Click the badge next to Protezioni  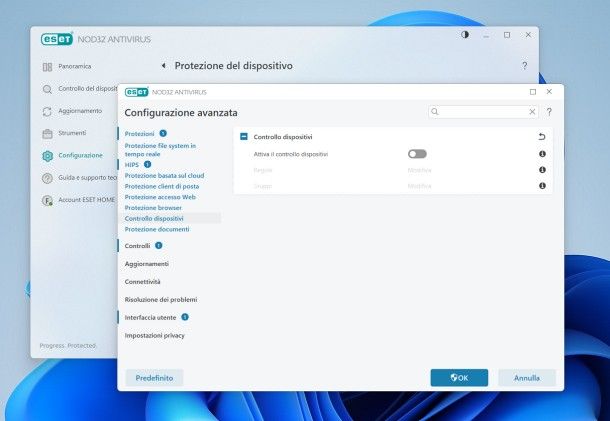(163, 133)
